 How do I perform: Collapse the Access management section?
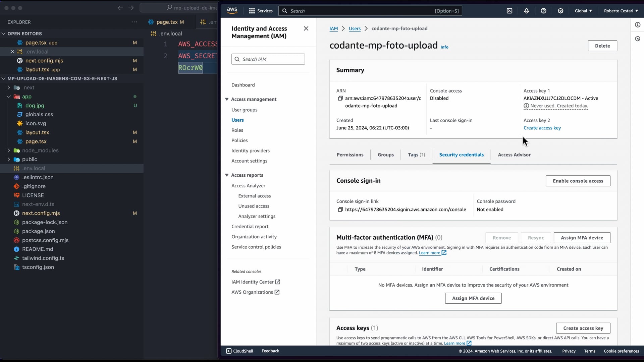coord(227,99)
